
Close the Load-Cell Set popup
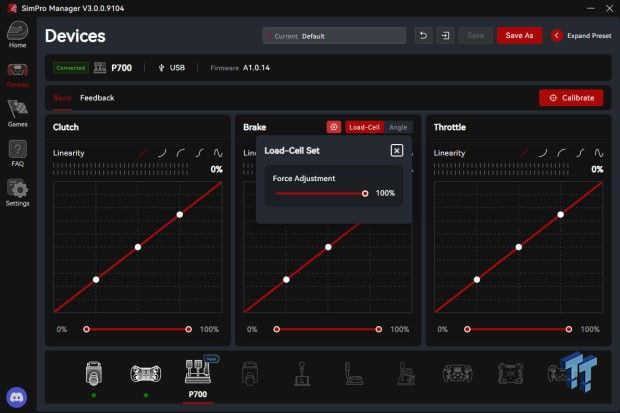[397, 150]
